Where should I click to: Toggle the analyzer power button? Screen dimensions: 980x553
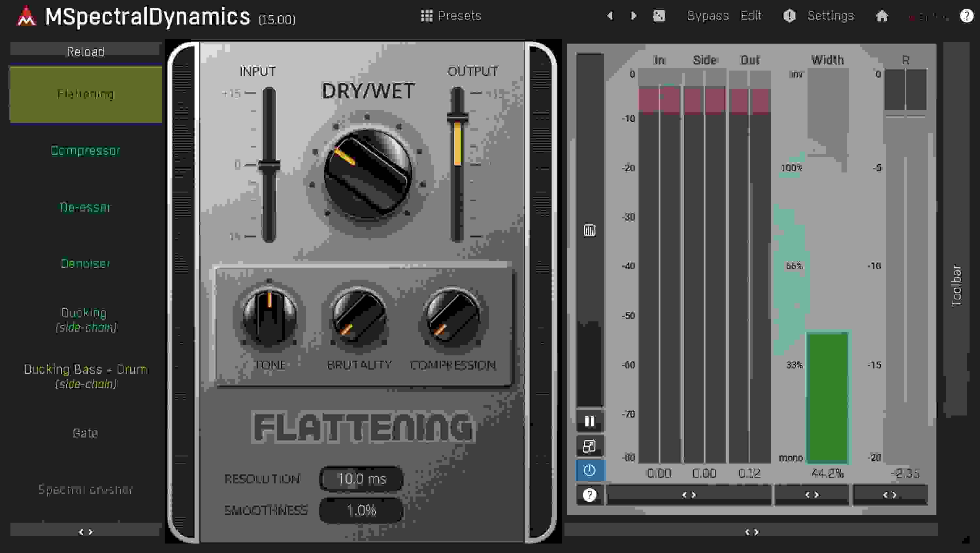point(589,470)
